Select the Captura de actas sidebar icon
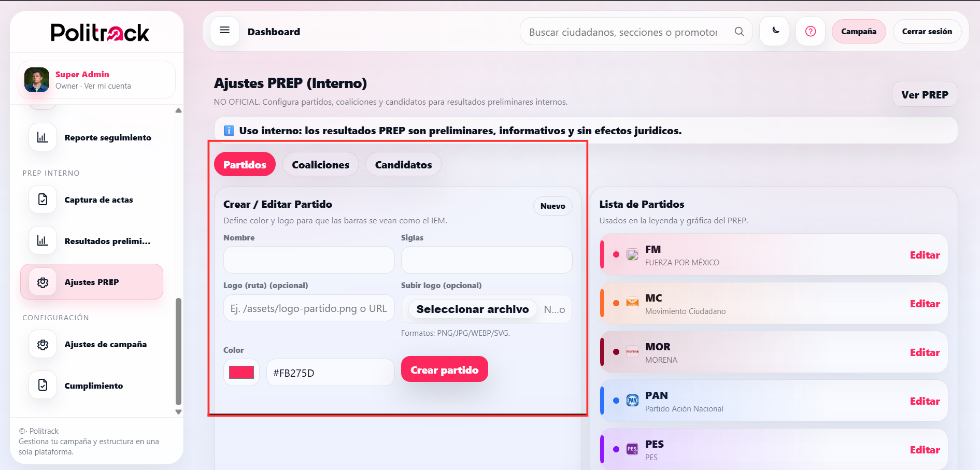The height and width of the screenshot is (470, 980). (42, 199)
